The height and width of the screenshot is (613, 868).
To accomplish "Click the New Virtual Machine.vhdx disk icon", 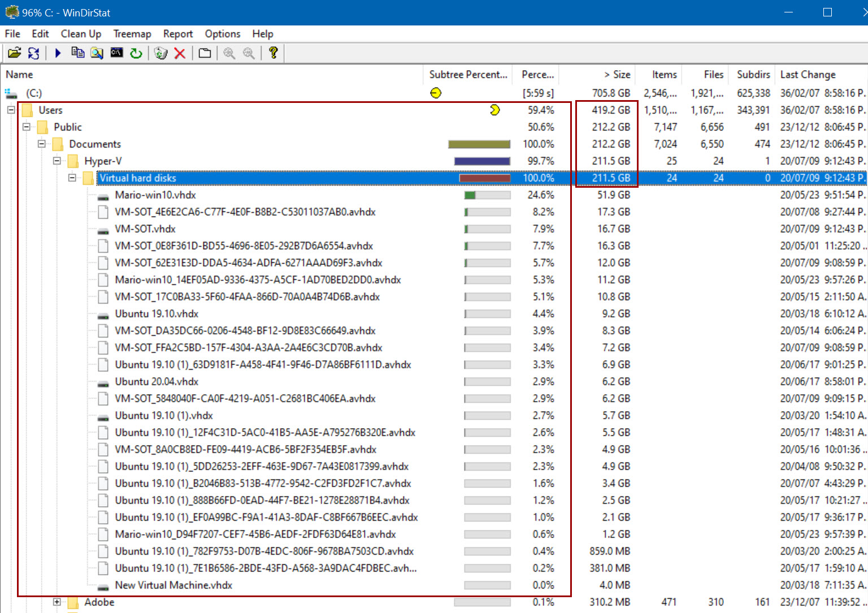I will [x=103, y=586].
